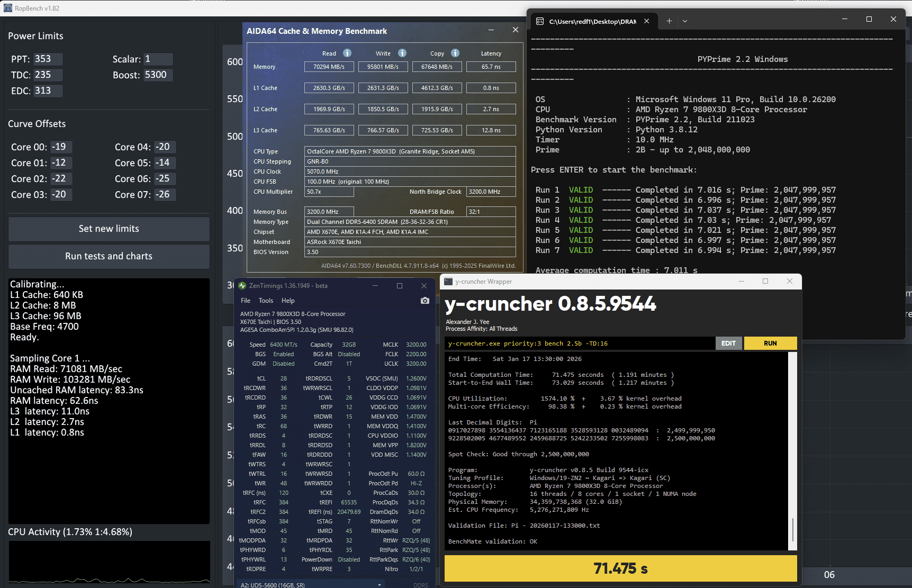The width and height of the screenshot is (912, 588).
Task: Click the Core 06 curve offset field
Action: 165,178
